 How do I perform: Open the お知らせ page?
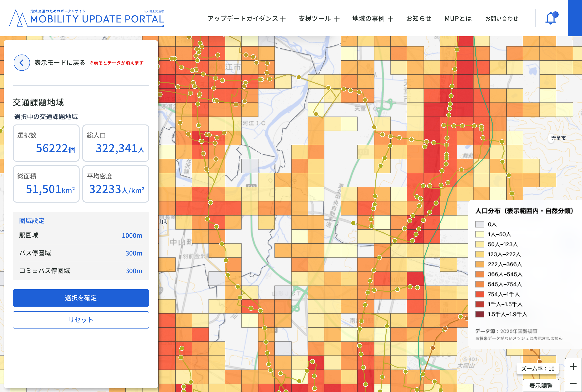419,19
